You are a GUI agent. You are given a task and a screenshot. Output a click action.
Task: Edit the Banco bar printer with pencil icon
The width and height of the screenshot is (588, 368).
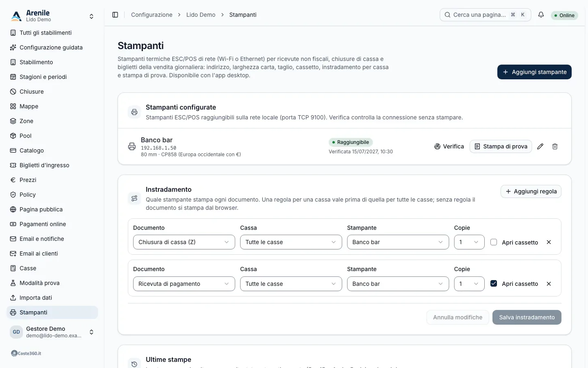point(540,146)
